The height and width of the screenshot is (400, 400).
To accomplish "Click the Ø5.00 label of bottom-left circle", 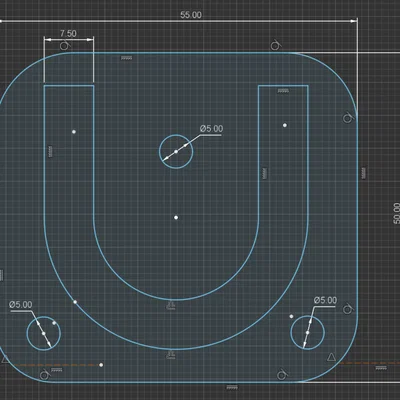I will [21, 305].
